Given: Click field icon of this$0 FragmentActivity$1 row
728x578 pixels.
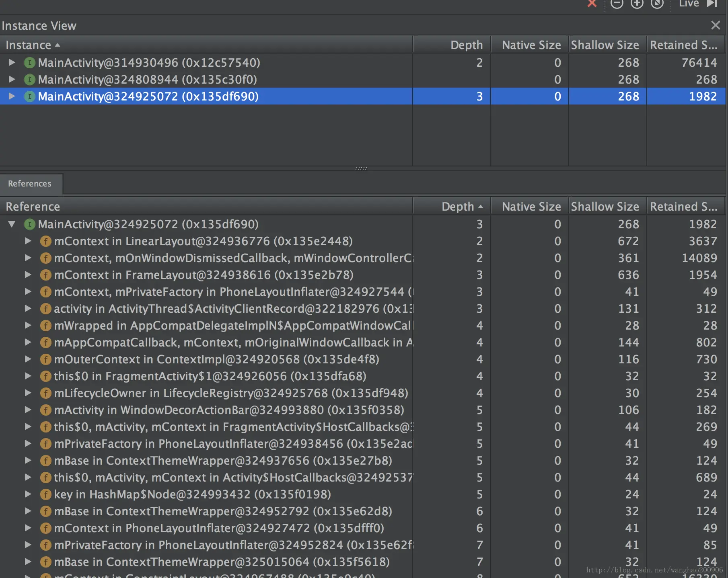Looking at the screenshot, I should click(x=46, y=376).
